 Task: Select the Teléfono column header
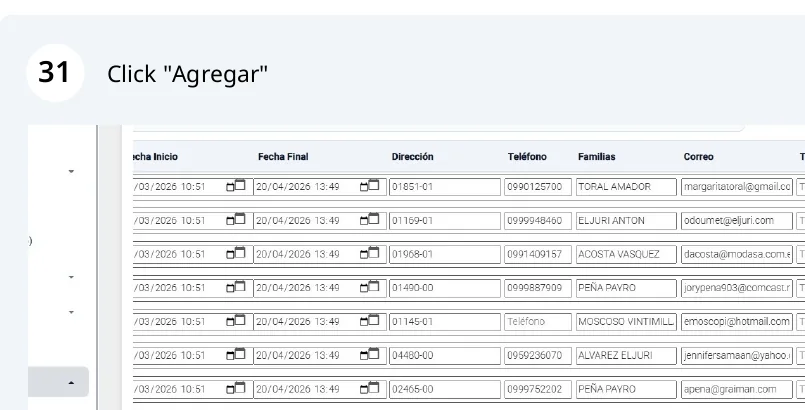(527, 157)
